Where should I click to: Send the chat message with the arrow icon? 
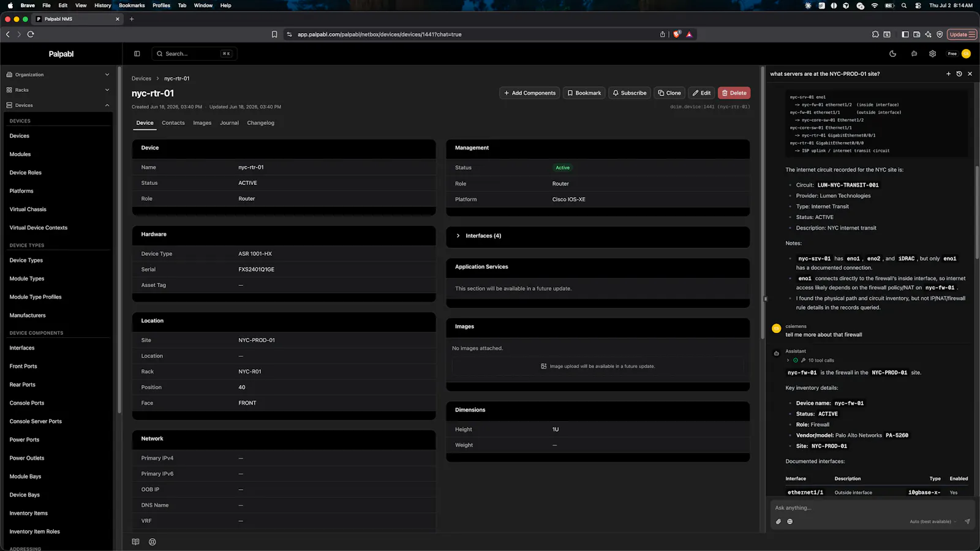(967, 522)
